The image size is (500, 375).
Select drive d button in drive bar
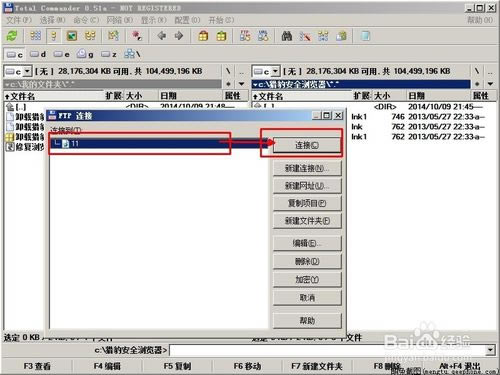pyautogui.click(x=38, y=54)
